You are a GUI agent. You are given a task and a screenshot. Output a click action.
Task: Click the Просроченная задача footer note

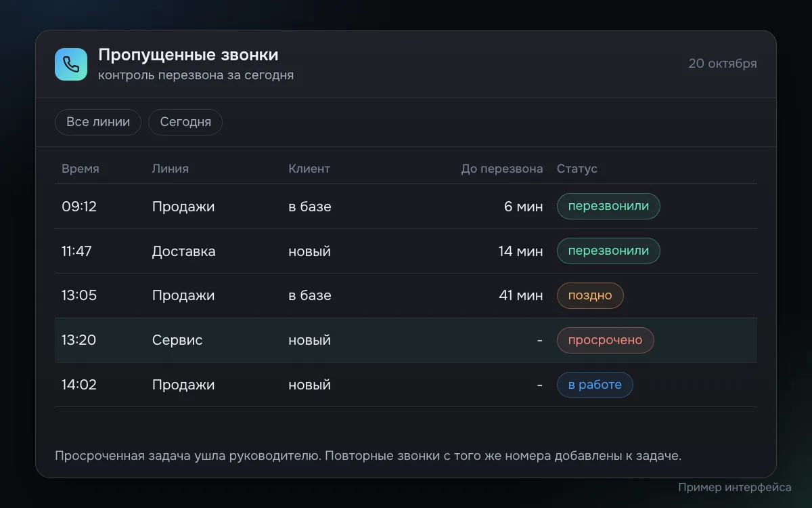[368, 456]
